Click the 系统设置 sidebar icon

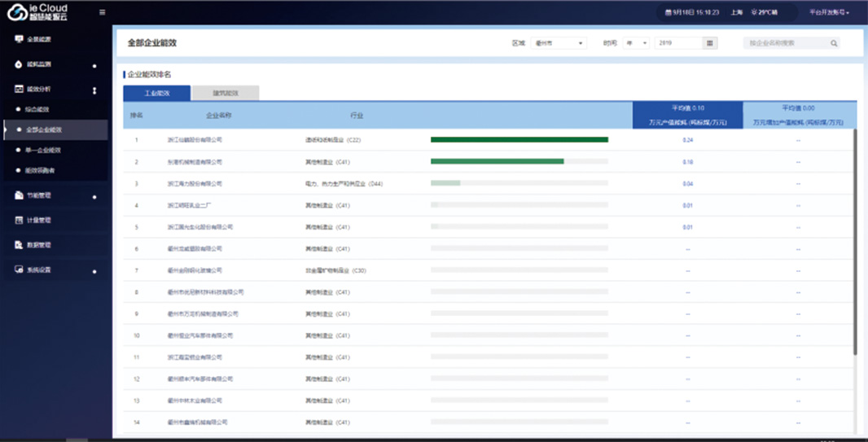coord(19,269)
